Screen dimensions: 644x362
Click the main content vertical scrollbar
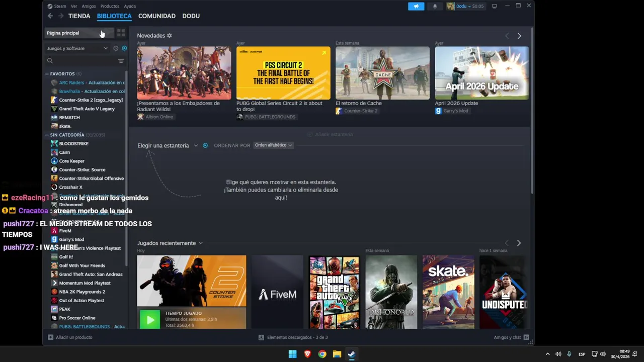pyautogui.click(x=532, y=111)
